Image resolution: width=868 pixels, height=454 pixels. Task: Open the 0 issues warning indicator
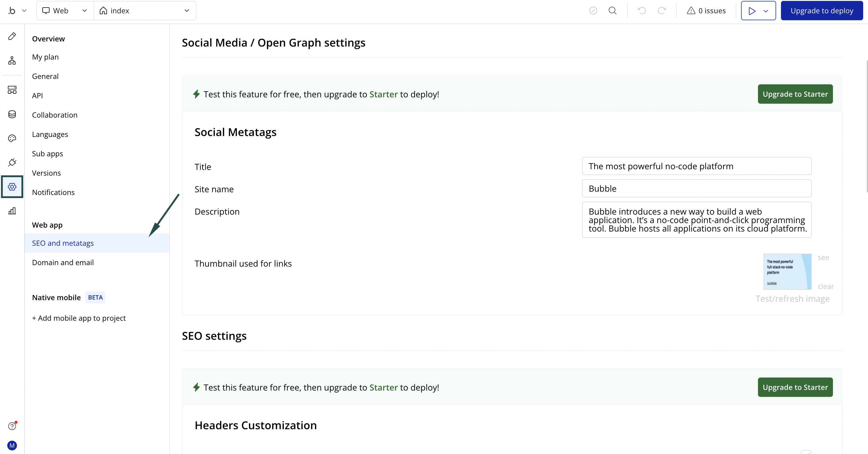pyautogui.click(x=706, y=11)
